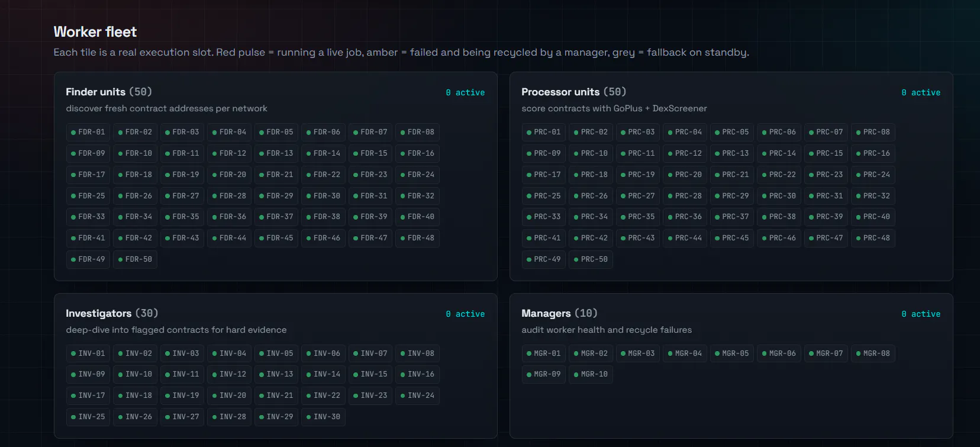Select the FDR-40 tile

point(417,217)
